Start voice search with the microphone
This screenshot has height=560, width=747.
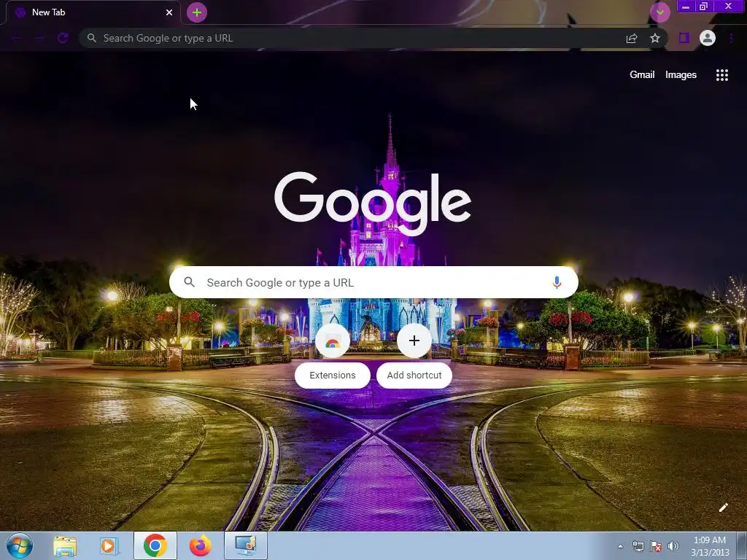pyautogui.click(x=557, y=282)
